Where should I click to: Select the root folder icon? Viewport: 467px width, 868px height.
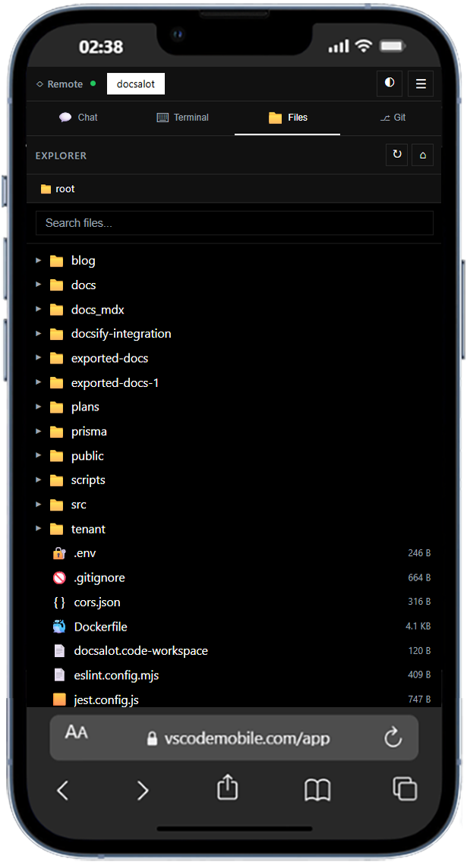[x=46, y=189]
